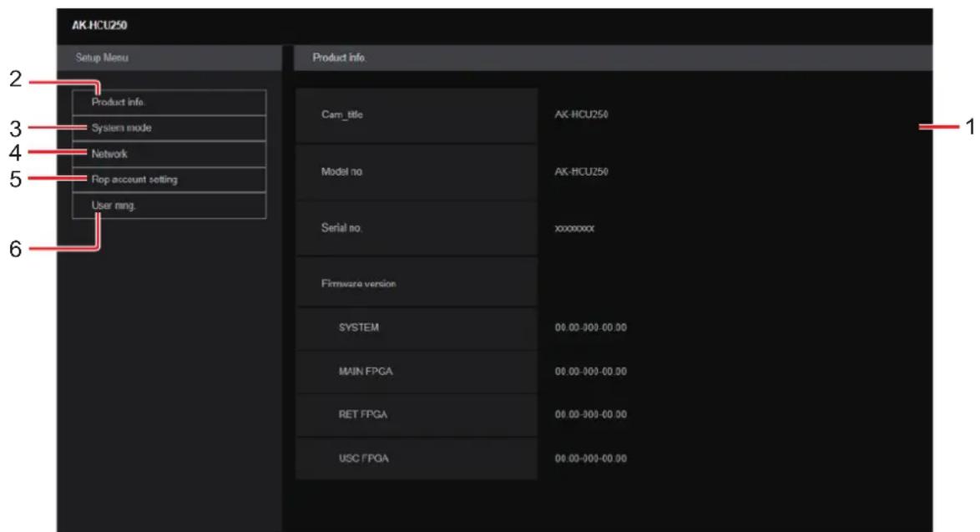The height and width of the screenshot is (532, 980).
Task: Select the Cam_title label
Action: click(342, 114)
